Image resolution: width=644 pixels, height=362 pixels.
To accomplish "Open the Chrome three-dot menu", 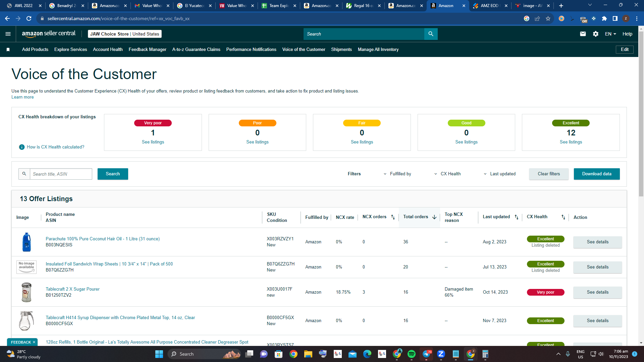I will pyautogui.click(x=637, y=18).
